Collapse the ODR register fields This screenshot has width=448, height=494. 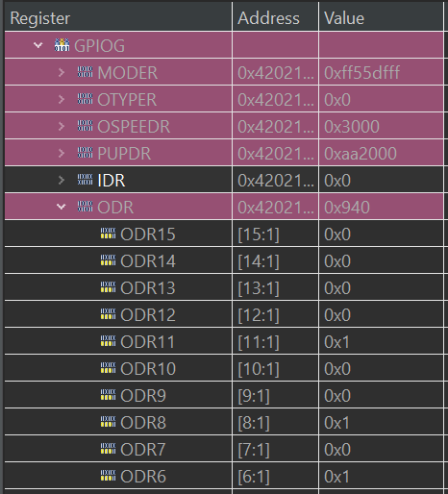[x=62, y=207]
